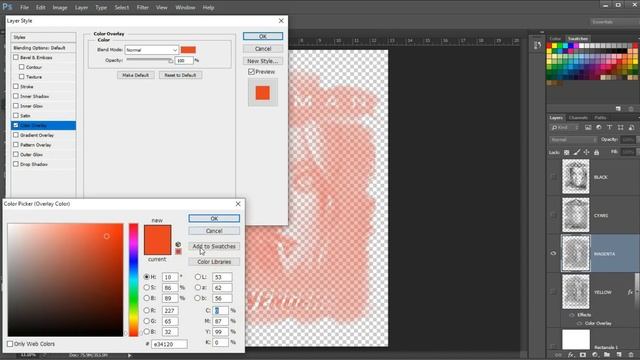
Task: Select Blending Options: Default row
Action: pos(43,48)
